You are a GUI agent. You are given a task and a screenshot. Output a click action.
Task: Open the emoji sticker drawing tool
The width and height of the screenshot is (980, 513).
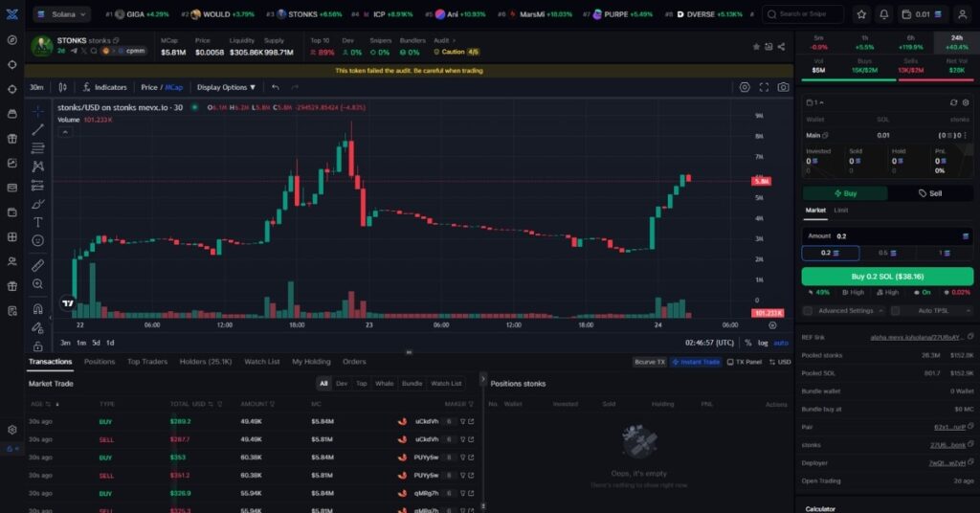pyautogui.click(x=38, y=240)
